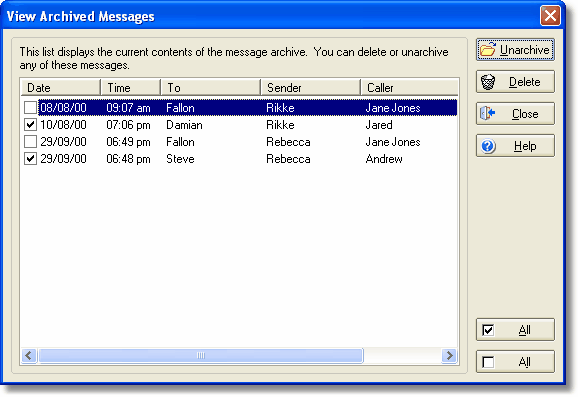Screen dimensions: 578x397
Task: Sort by Caller column header
Action: click(409, 88)
